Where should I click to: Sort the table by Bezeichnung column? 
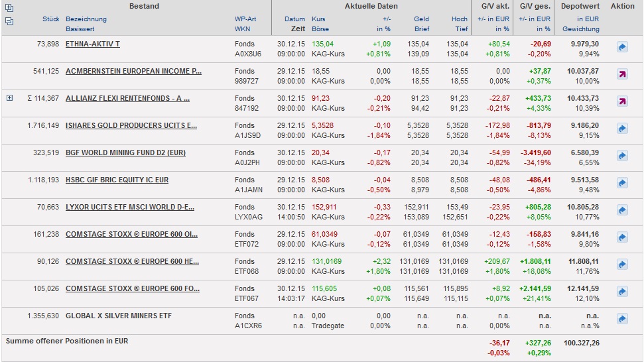pos(86,19)
